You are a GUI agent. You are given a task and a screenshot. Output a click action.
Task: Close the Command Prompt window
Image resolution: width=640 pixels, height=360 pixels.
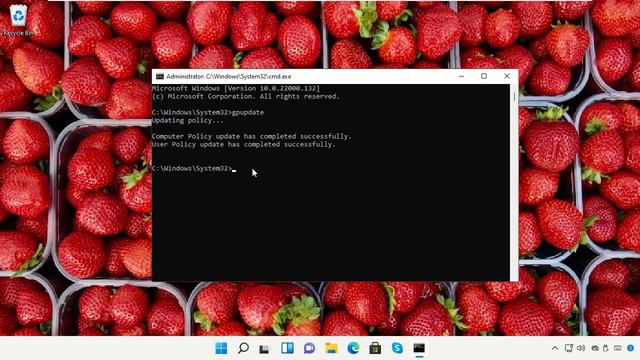point(507,76)
